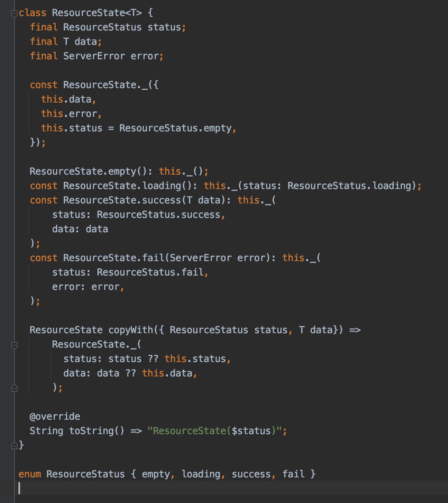Viewport: 448px width, 503px height.
Task: Click the 'loading,' enum value
Action: 204,474
